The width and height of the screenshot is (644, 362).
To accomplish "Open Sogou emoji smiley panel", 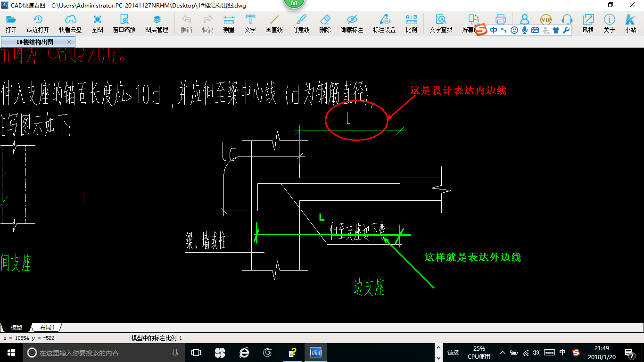I will coord(514,30).
